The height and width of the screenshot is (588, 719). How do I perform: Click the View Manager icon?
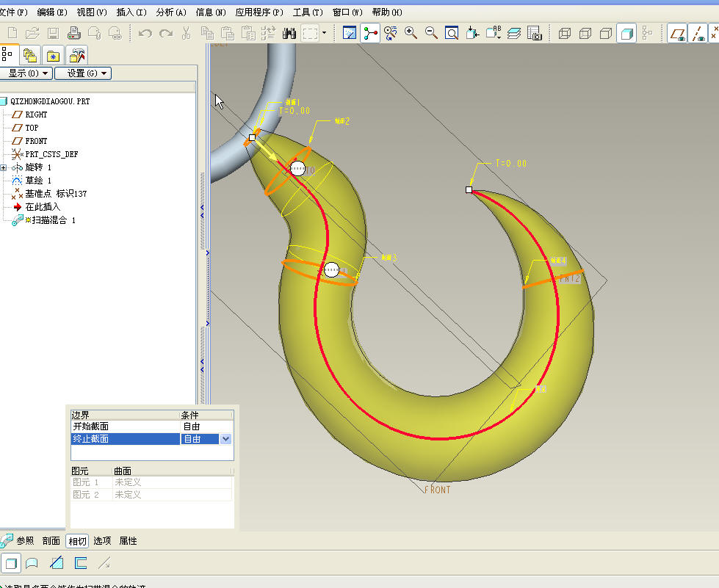pos(534,33)
